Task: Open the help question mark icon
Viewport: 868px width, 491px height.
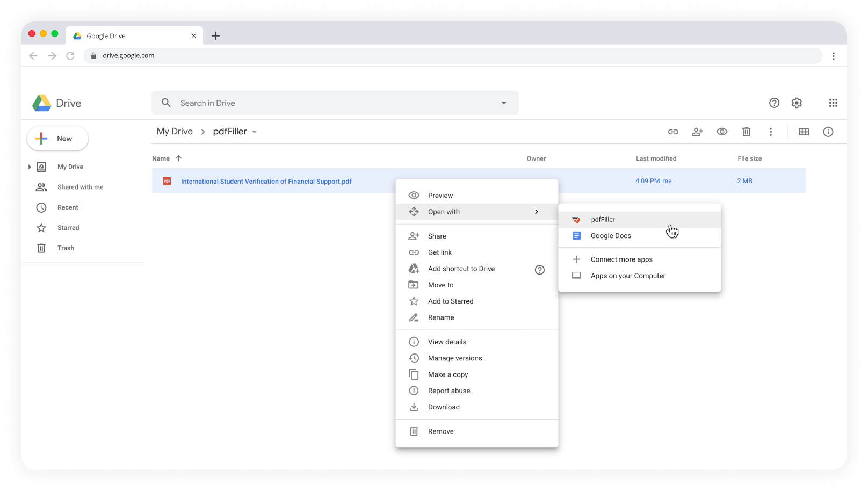Action: click(773, 103)
